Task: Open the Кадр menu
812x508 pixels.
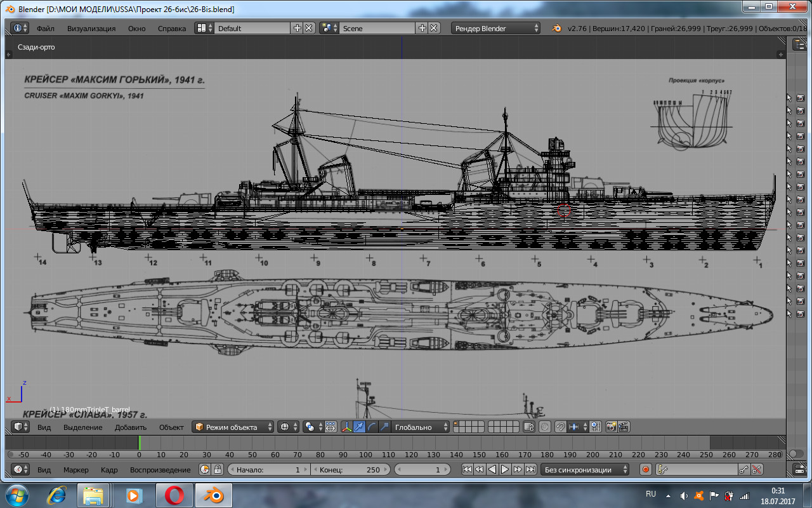Action: [109, 470]
